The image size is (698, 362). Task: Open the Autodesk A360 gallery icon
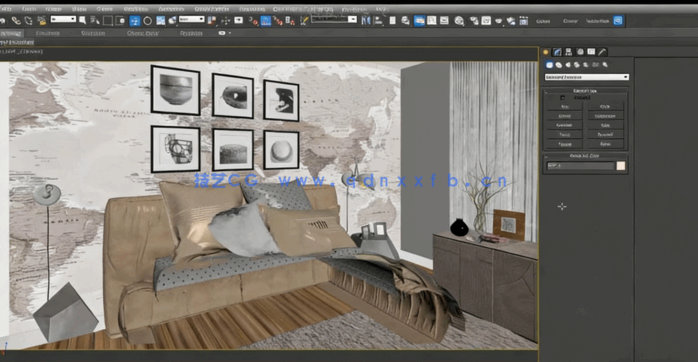coord(524,20)
